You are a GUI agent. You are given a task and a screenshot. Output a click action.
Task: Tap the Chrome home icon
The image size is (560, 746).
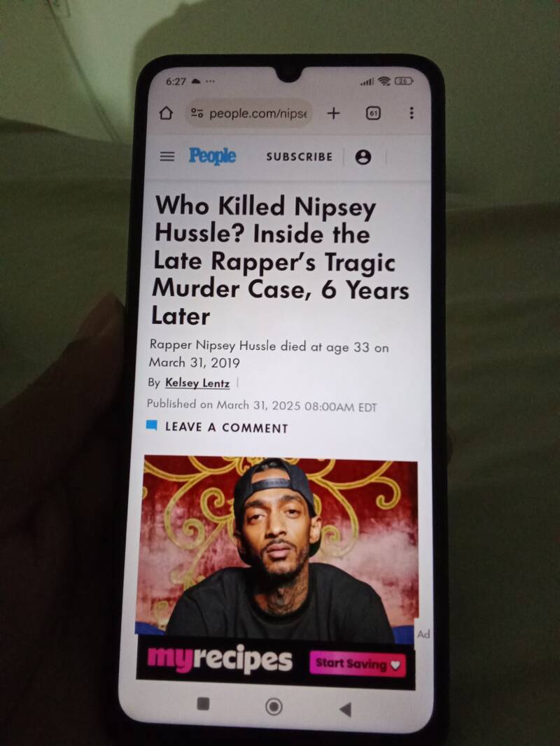pos(166,113)
